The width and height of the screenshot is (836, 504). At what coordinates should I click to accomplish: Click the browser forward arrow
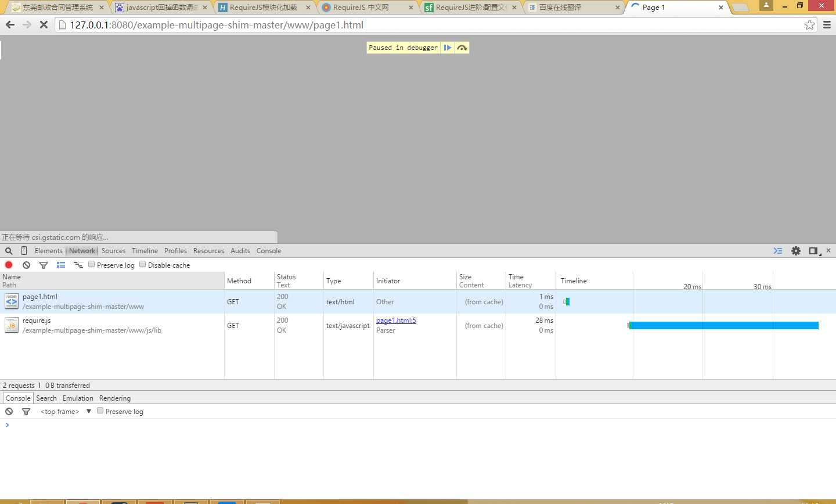tap(27, 25)
